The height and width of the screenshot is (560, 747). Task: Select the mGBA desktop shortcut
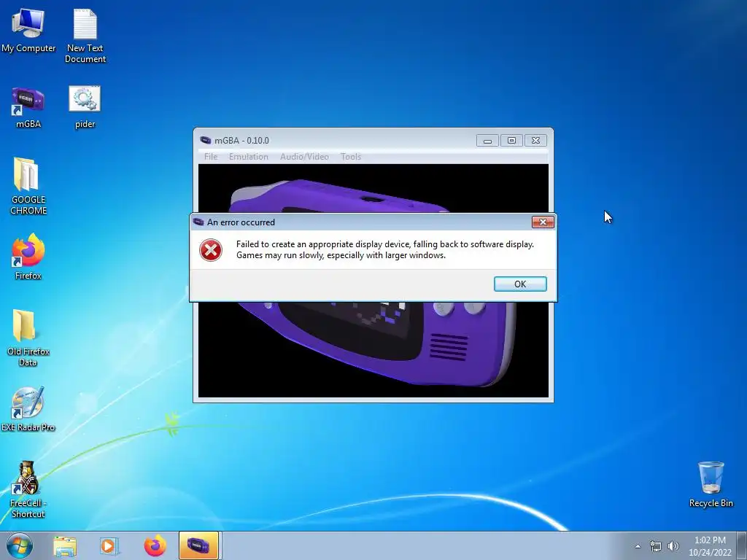28,107
